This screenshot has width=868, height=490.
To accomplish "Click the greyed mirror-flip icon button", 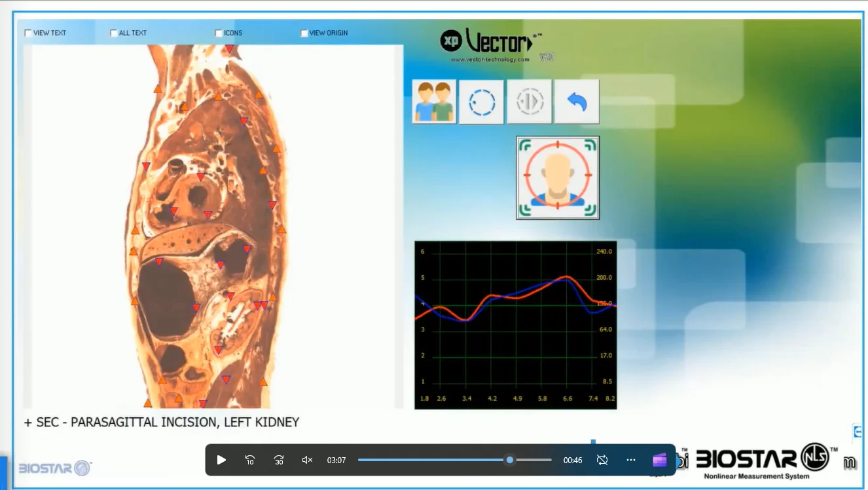I will (530, 102).
